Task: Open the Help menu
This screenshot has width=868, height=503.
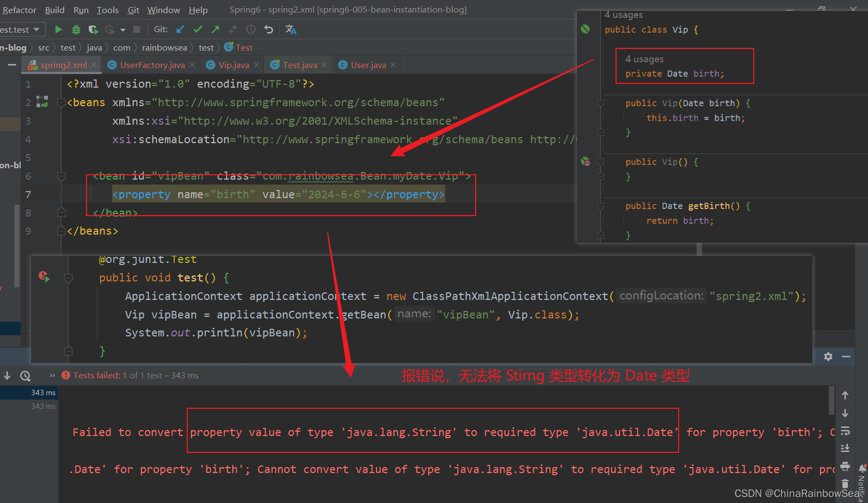Action: [x=198, y=10]
